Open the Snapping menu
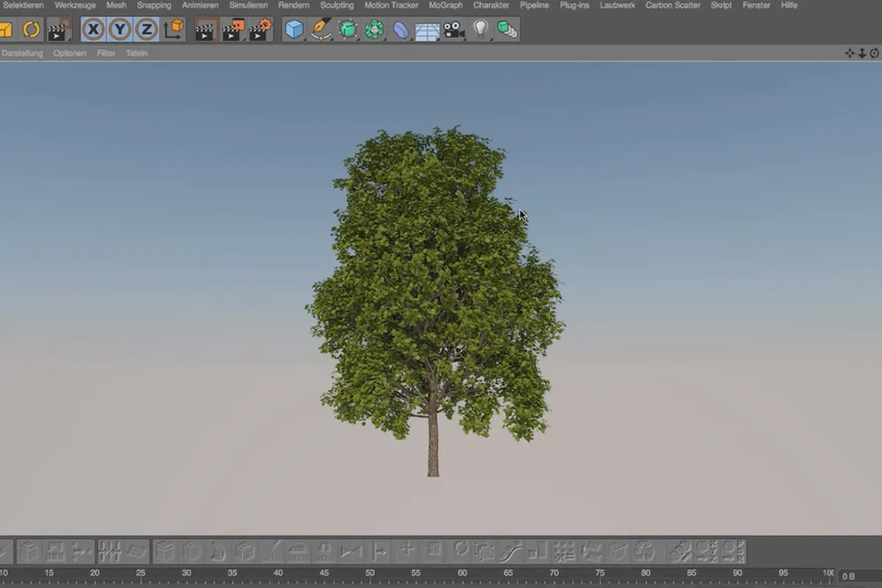 tap(154, 5)
